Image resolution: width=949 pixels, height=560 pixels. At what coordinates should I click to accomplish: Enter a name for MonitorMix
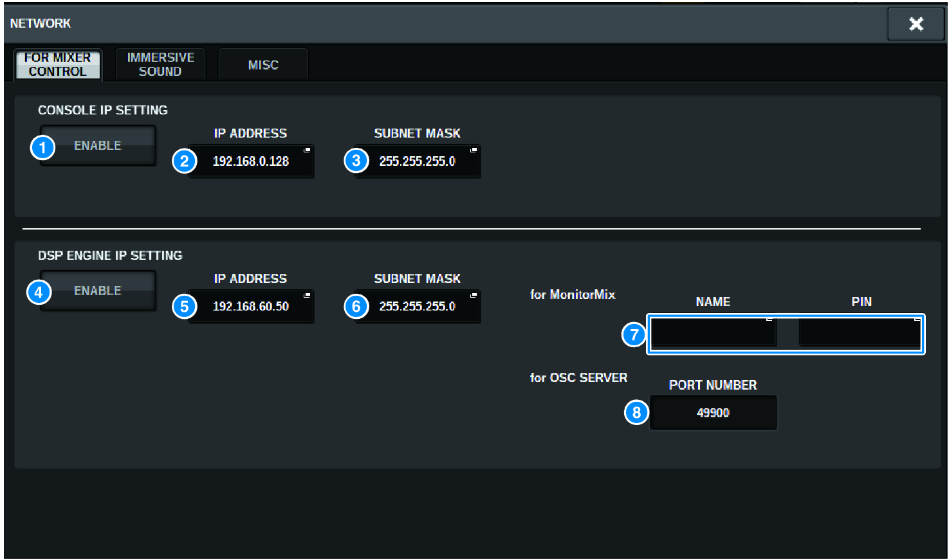tap(713, 333)
